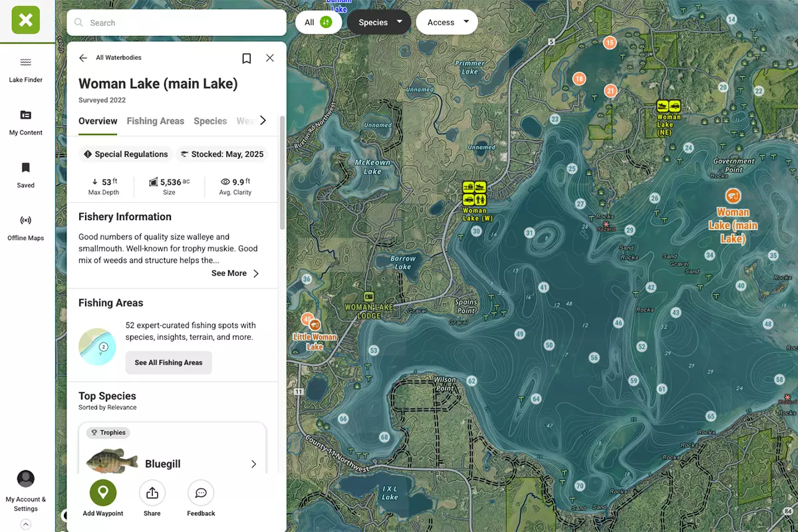The height and width of the screenshot is (532, 798).
Task: Click the Woman Lake (W) boat access marker
Action: point(475,194)
